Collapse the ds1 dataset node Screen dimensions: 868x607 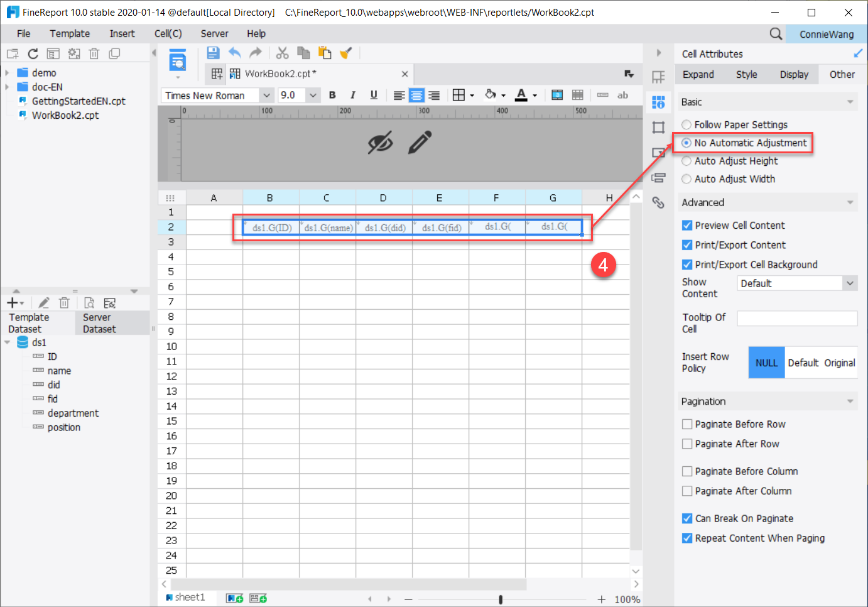tap(8, 342)
